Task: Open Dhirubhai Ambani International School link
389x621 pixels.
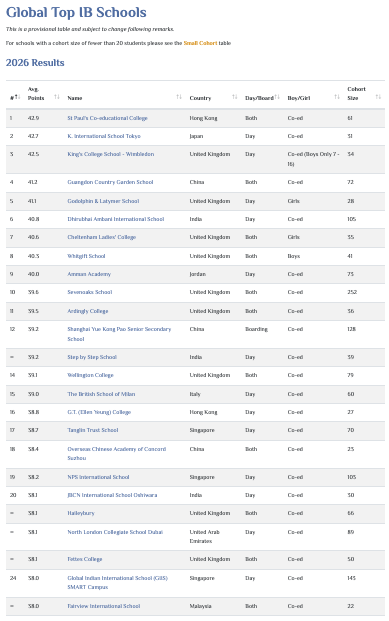Action: (x=116, y=219)
